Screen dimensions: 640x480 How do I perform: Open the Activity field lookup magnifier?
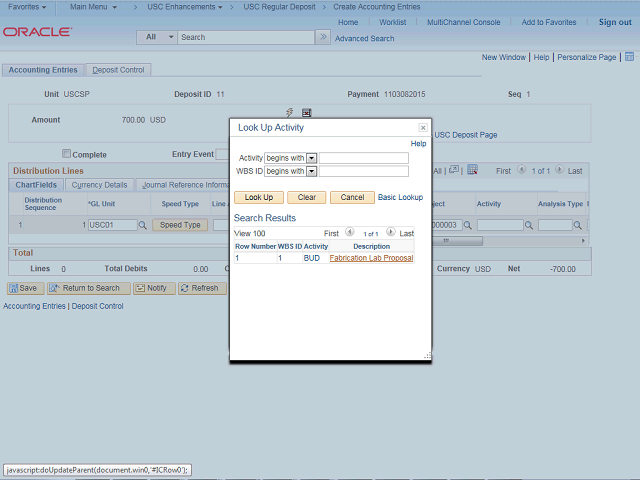529,225
